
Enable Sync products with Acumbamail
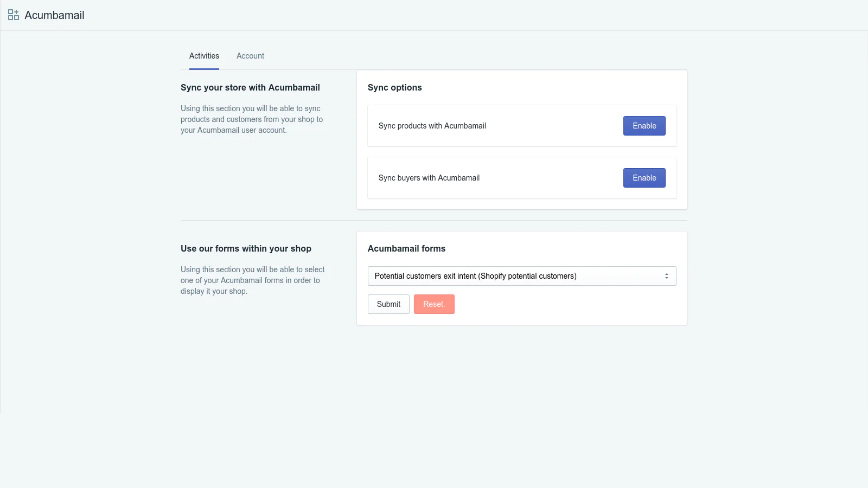(x=644, y=126)
